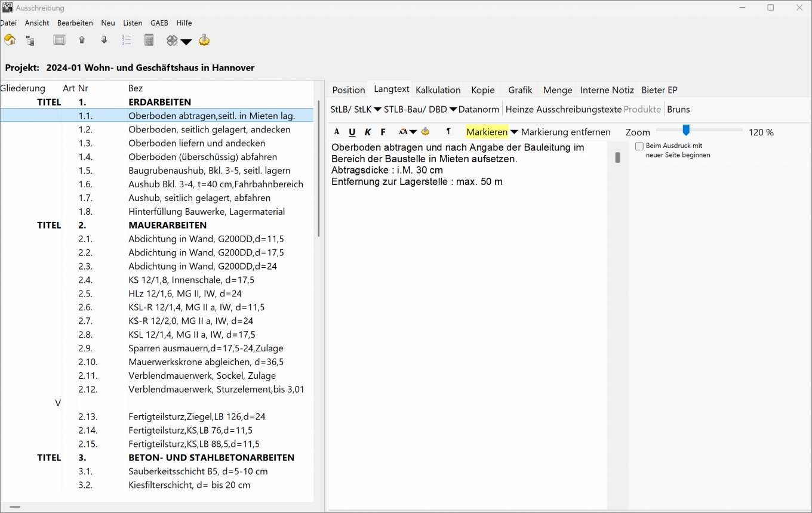Image resolution: width=812 pixels, height=513 pixels.
Task: Click the numbered list icon
Action: point(127,40)
